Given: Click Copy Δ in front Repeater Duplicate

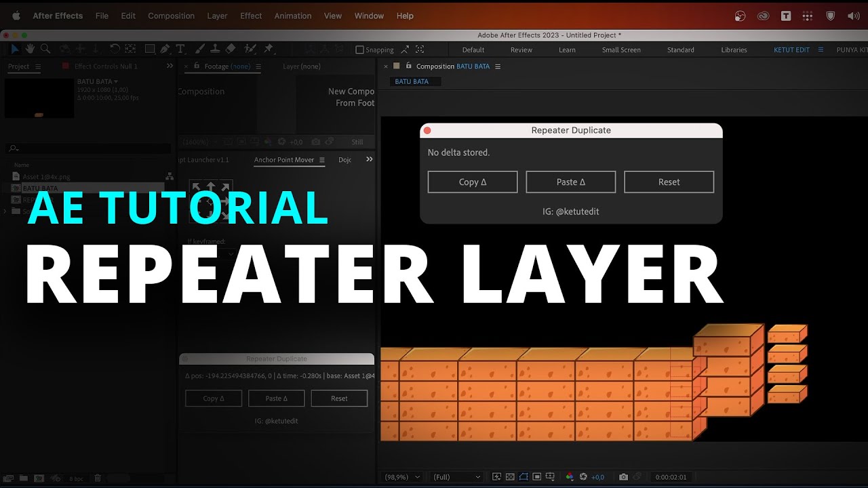Looking at the screenshot, I should 473,182.
